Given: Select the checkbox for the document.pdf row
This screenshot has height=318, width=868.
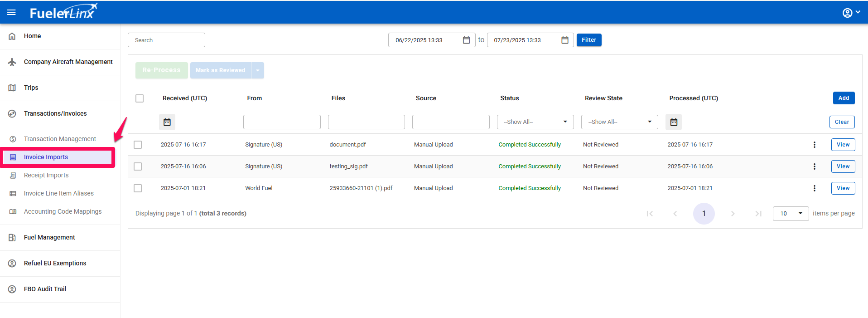Looking at the screenshot, I should click(138, 145).
